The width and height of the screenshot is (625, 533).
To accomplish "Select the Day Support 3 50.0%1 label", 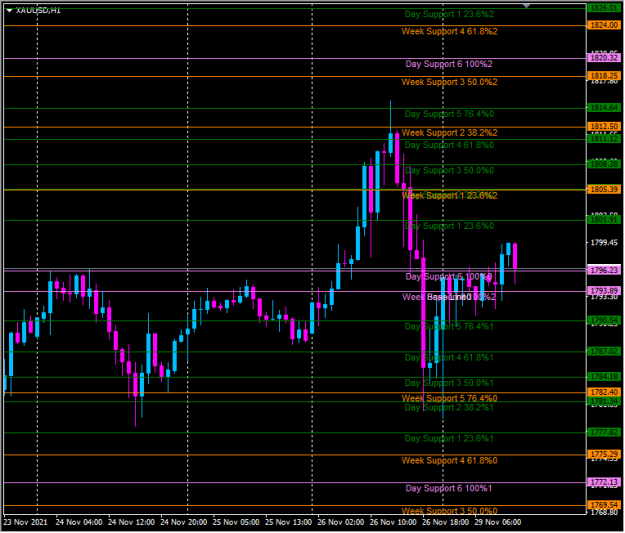I will (x=449, y=384).
